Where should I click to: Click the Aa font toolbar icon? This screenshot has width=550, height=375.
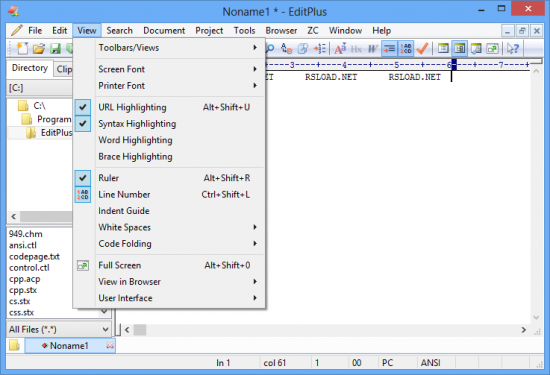click(x=340, y=48)
